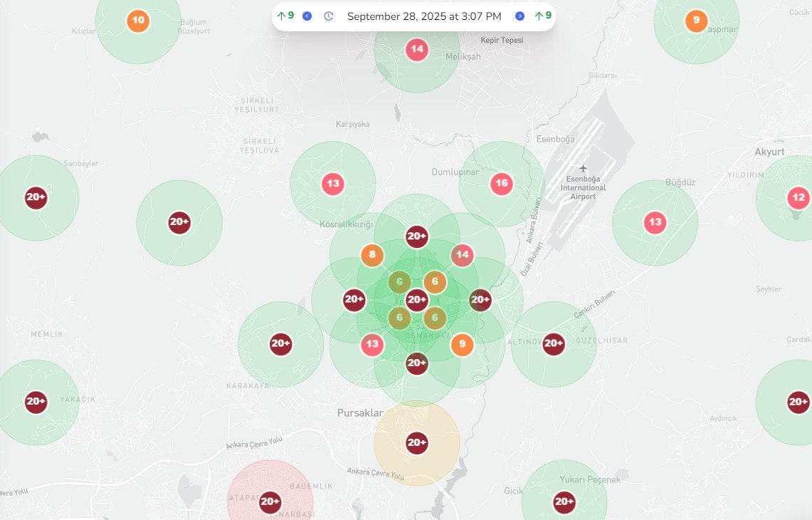Image resolution: width=812 pixels, height=520 pixels.
Task: Click the next time step arrow
Action: [x=520, y=16]
